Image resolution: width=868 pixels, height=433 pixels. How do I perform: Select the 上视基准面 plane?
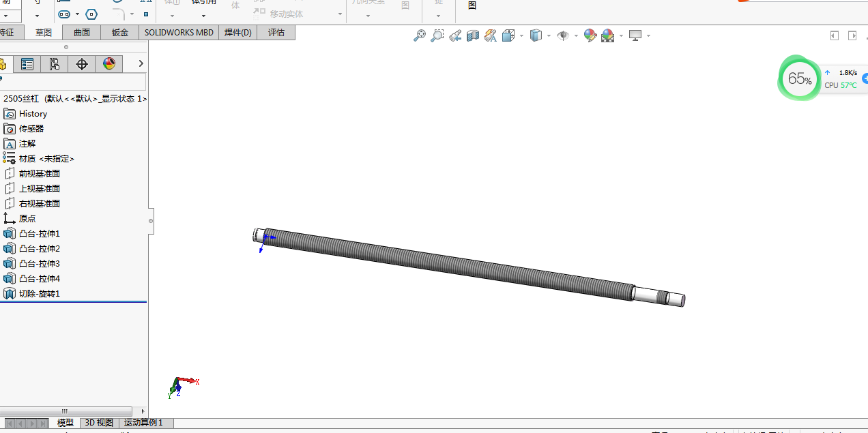click(x=40, y=189)
